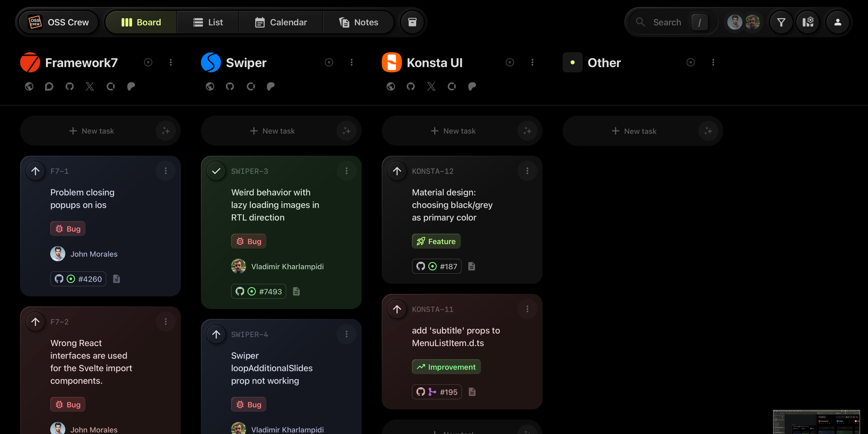
Task: Click X/Twitter icon under Framework7
Action: 90,87
